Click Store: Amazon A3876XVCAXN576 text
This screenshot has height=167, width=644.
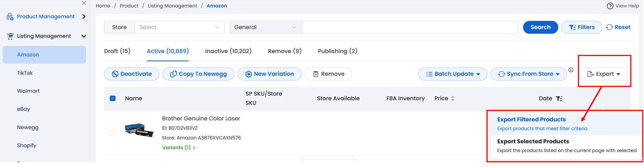point(201,138)
